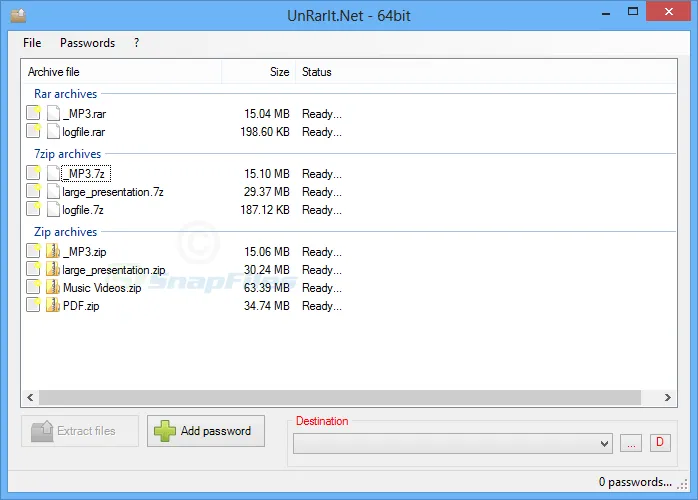Click the file icon of _MP3.7z
Viewport: 698px width, 500px height.
coord(53,173)
